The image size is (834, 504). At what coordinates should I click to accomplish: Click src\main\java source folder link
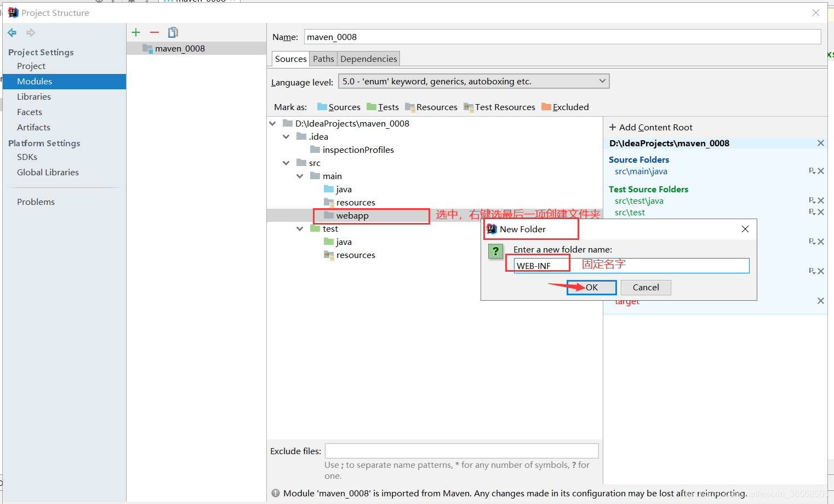[x=641, y=171]
